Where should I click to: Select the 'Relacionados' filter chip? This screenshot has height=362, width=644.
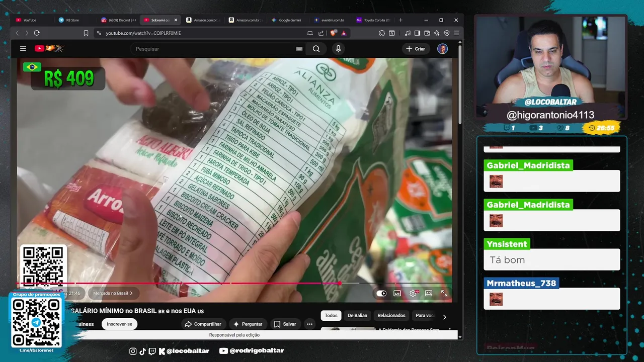pos(391,316)
